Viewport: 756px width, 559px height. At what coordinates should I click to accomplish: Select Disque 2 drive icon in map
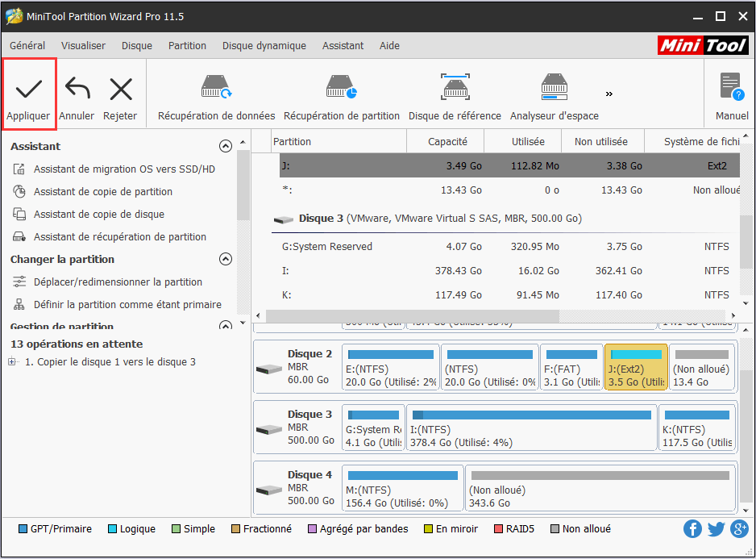click(x=269, y=369)
